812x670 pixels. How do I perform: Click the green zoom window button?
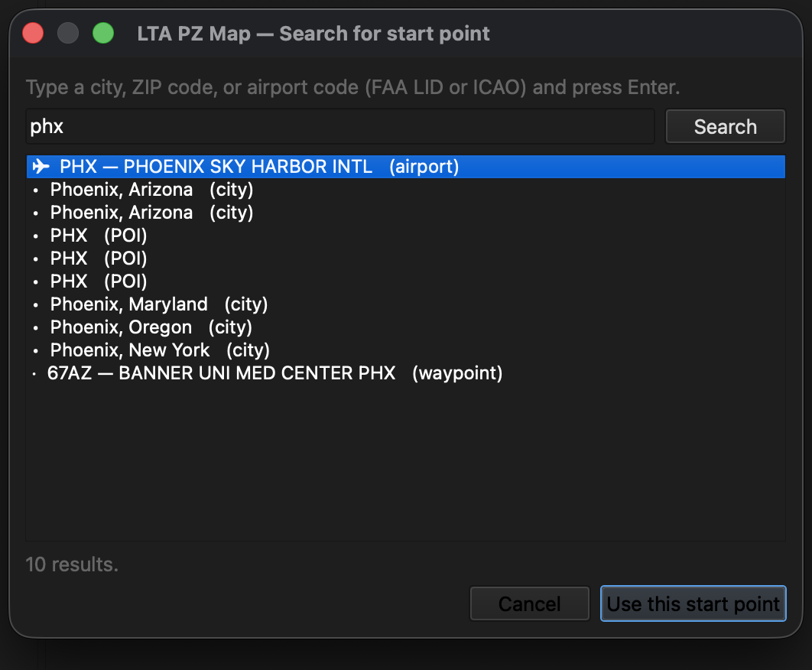pos(103,34)
